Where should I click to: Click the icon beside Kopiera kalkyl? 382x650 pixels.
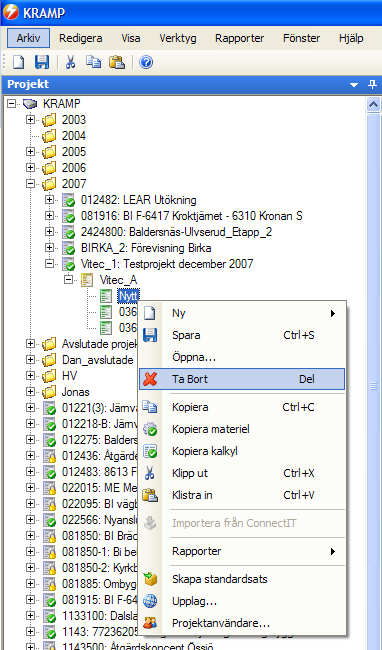150,451
